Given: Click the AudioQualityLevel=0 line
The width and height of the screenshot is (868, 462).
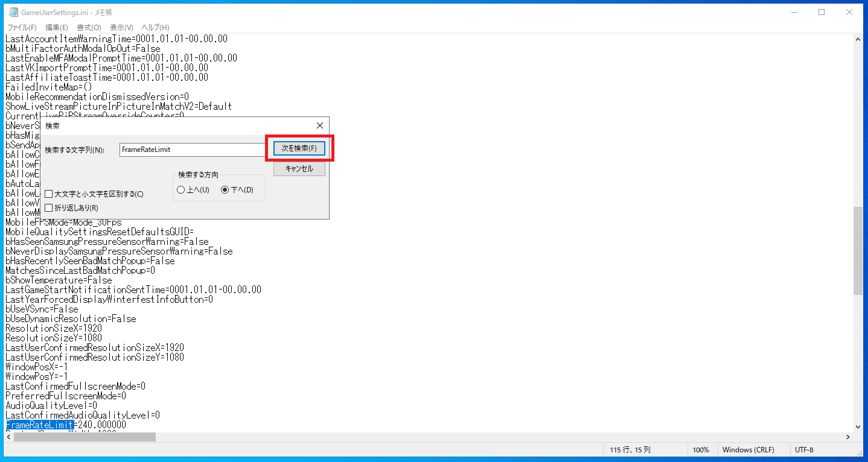Looking at the screenshot, I should click(x=51, y=405).
